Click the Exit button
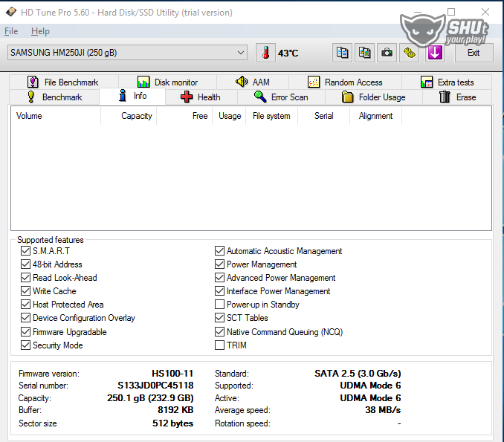 point(474,53)
